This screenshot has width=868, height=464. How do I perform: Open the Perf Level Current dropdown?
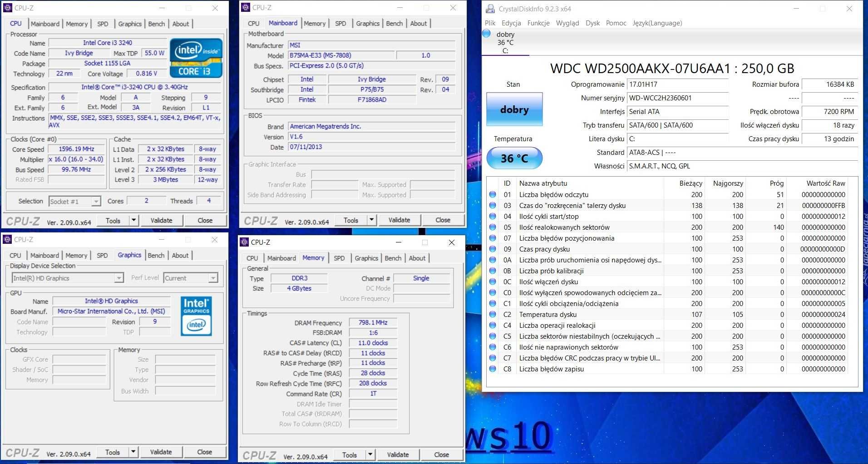pos(213,278)
